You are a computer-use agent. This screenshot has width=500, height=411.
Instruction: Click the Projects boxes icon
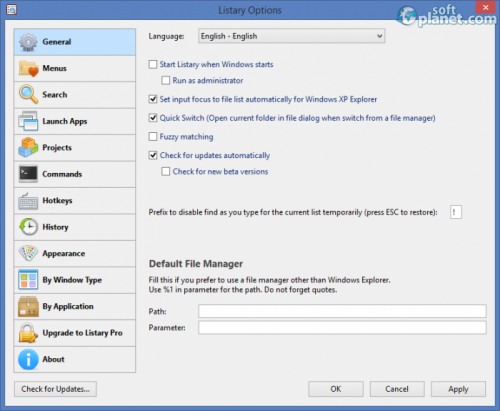(28, 147)
